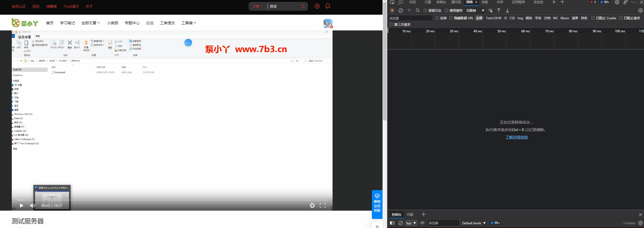Click the 解锁会员权限 button
Image resolution: width=644 pixels, height=228 pixels.
377,205
